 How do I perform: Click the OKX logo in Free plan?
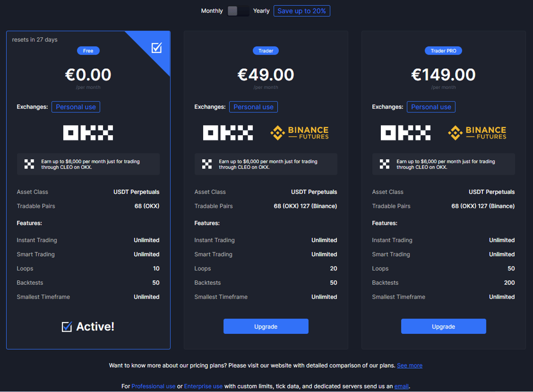(x=88, y=133)
